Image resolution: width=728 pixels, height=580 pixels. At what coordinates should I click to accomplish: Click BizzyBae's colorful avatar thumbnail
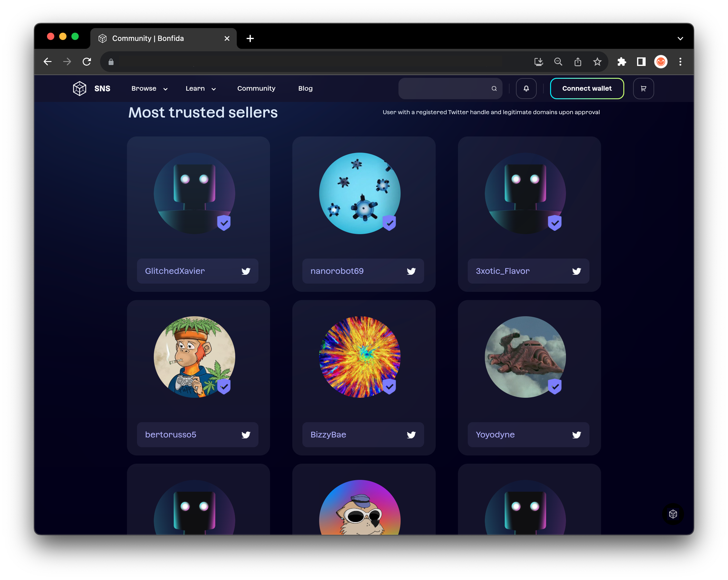coord(360,357)
